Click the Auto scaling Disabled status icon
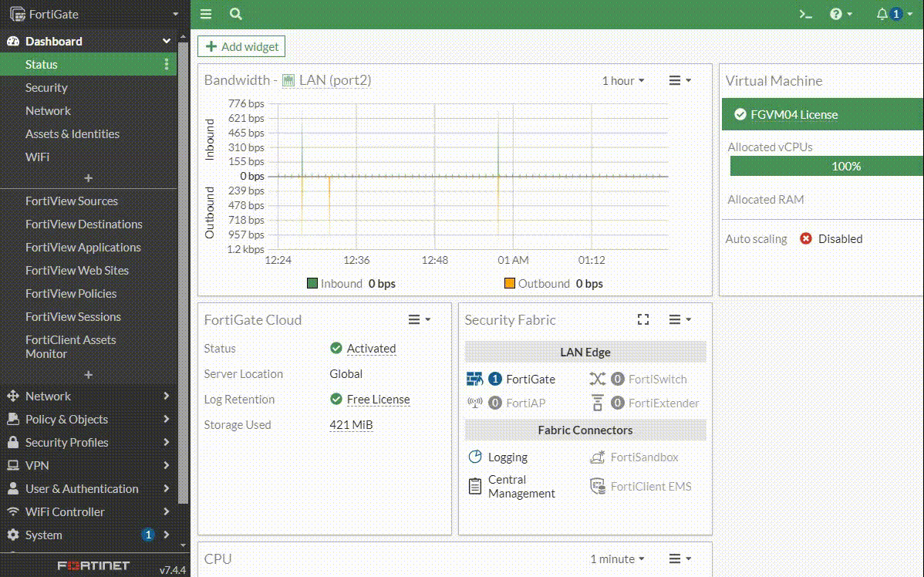This screenshot has width=924, height=577. tap(805, 238)
